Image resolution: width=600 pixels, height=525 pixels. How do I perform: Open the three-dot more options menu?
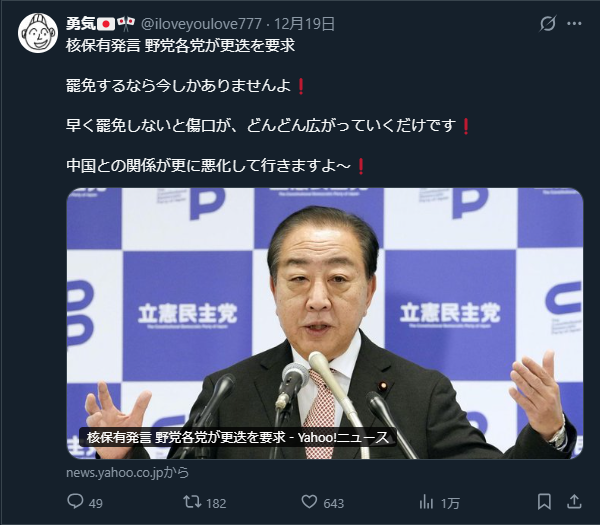point(574,24)
